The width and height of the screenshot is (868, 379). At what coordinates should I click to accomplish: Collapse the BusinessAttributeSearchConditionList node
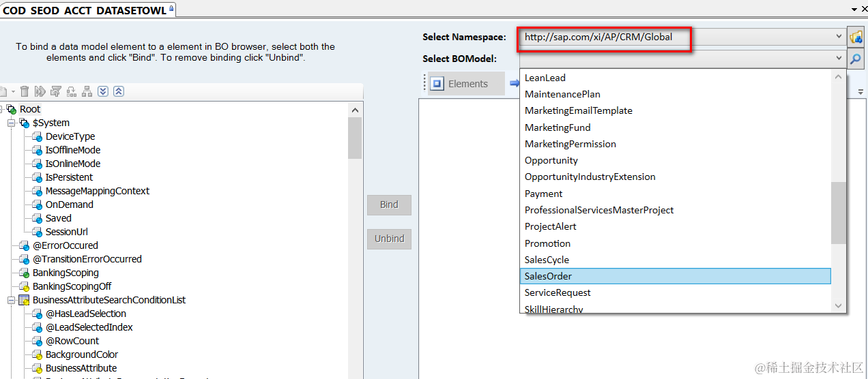11,300
